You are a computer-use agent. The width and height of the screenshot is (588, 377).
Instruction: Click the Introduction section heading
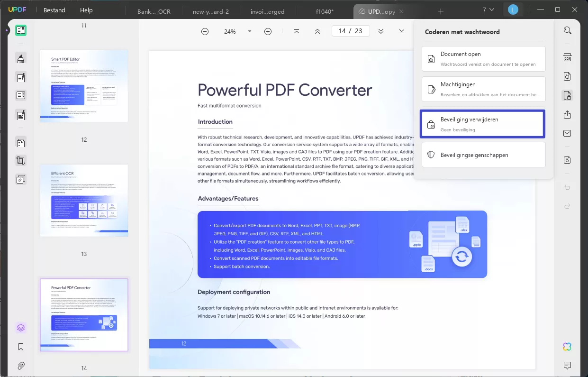pyautogui.click(x=215, y=122)
